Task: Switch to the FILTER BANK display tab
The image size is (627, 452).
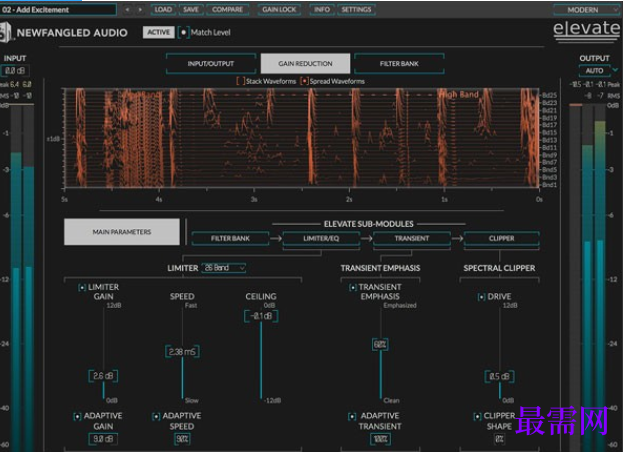Action: click(x=399, y=64)
